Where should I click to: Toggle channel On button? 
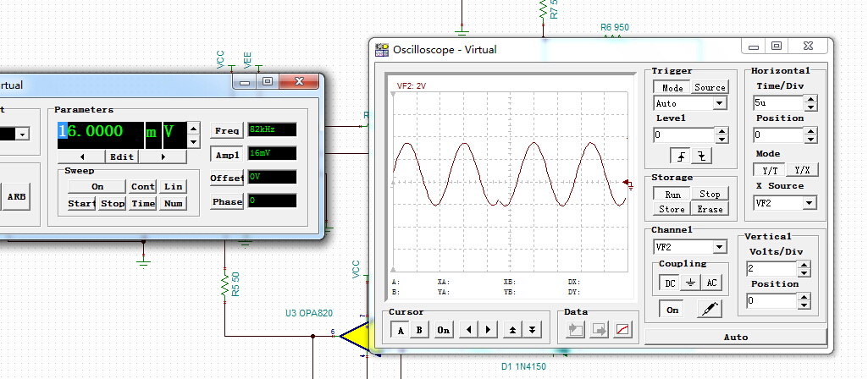coord(672,310)
